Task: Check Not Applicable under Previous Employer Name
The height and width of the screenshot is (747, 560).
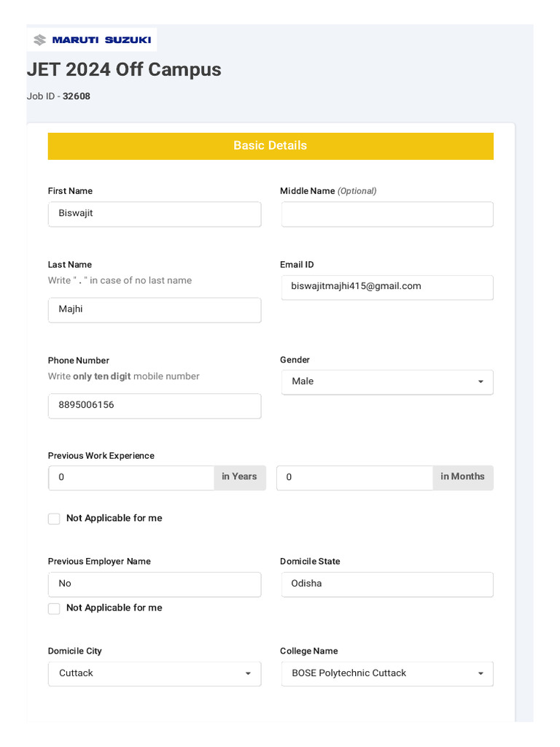Action: [x=54, y=608]
